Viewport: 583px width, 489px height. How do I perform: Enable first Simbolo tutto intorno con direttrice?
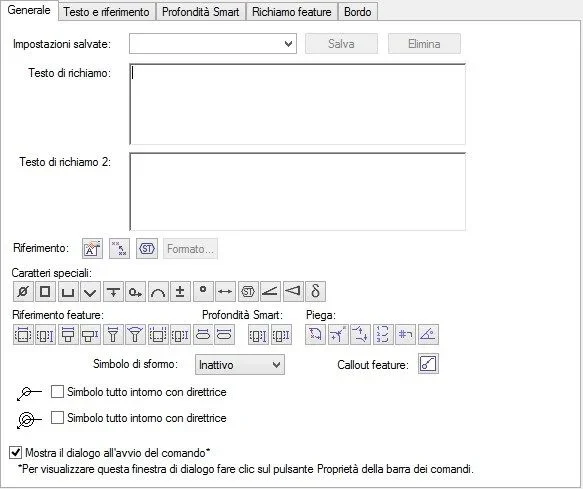point(57,392)
